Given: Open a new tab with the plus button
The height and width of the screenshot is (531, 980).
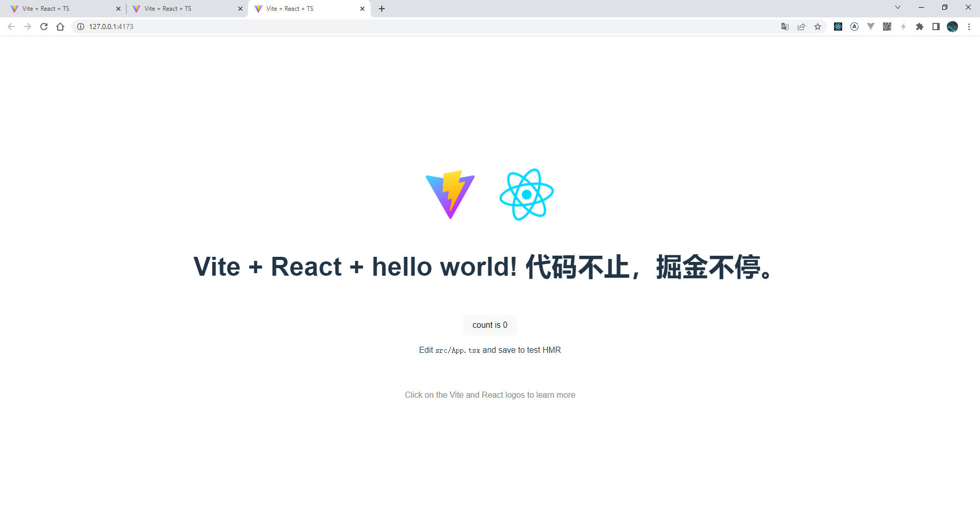Looking at the screenshot, I should 382,9.
